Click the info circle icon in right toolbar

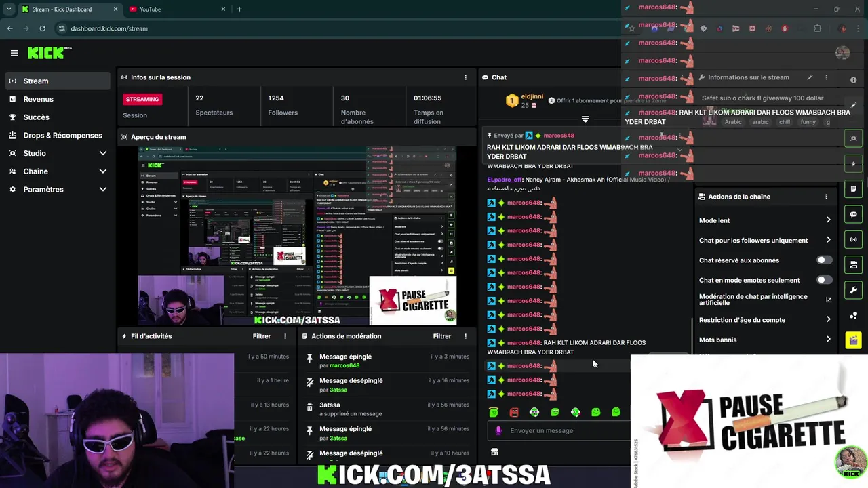coord(853,79)
